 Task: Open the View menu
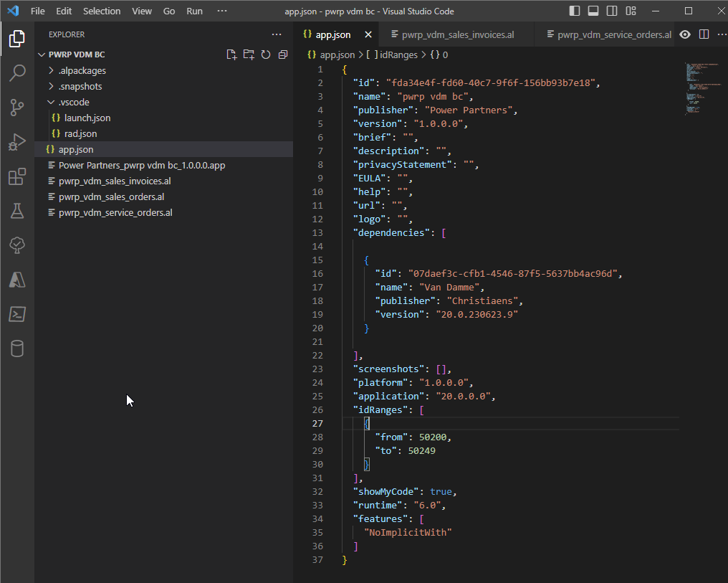(x=142, y=11)
